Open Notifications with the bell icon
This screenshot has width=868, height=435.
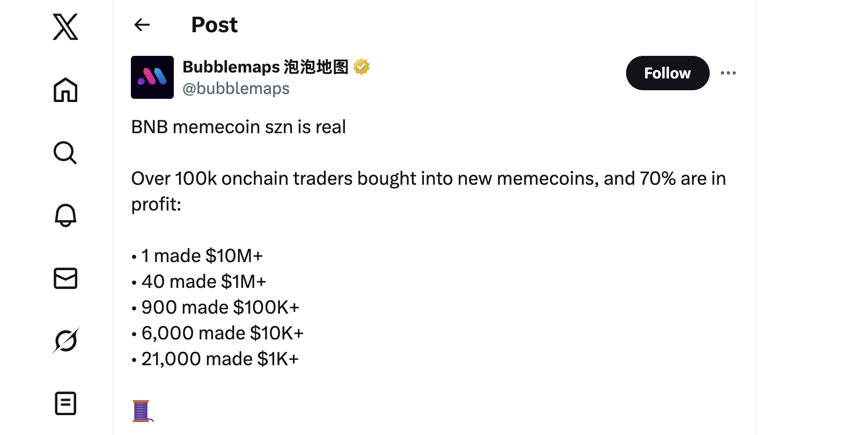click(x=65, y=215)
